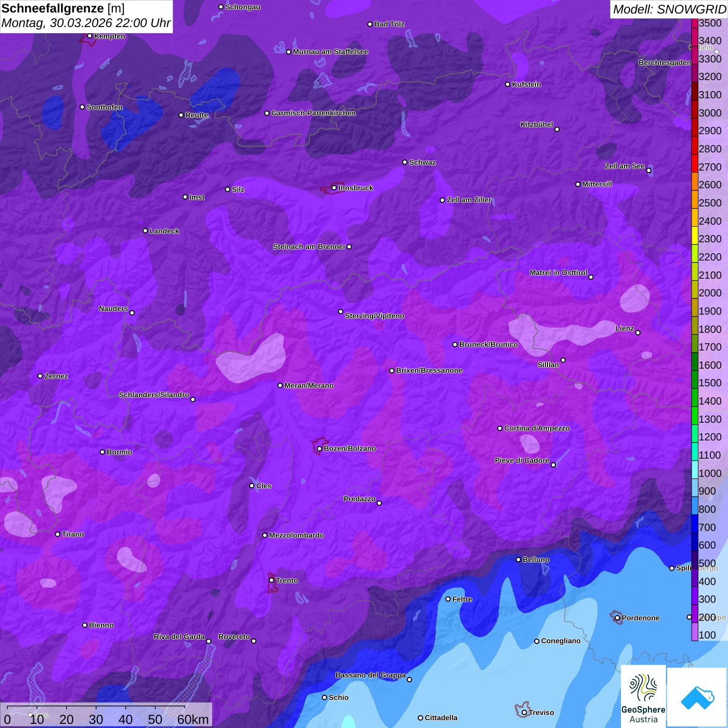Click the Pieve di Cadore label
This screenshot has width=728, height=728.
tap(522, 460)
